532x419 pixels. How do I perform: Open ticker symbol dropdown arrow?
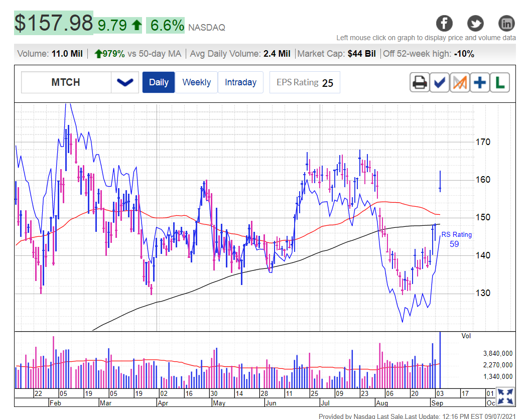(x=125, y=82)
